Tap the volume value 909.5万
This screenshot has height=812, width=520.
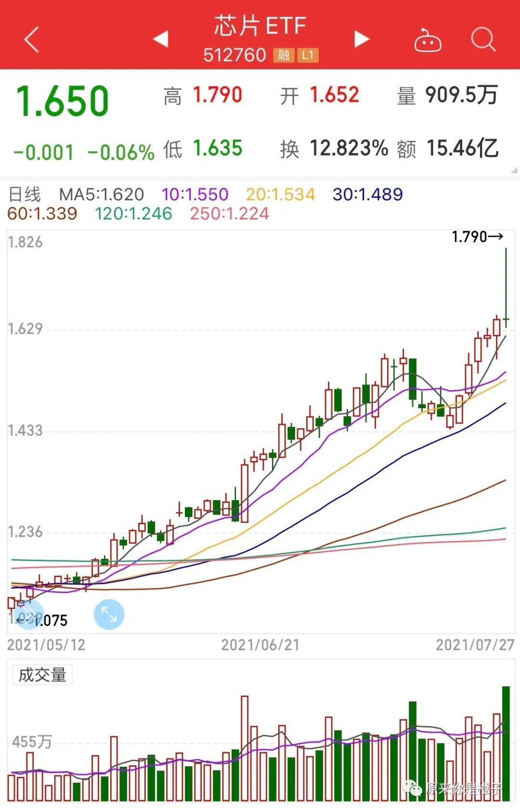(461, 95)
